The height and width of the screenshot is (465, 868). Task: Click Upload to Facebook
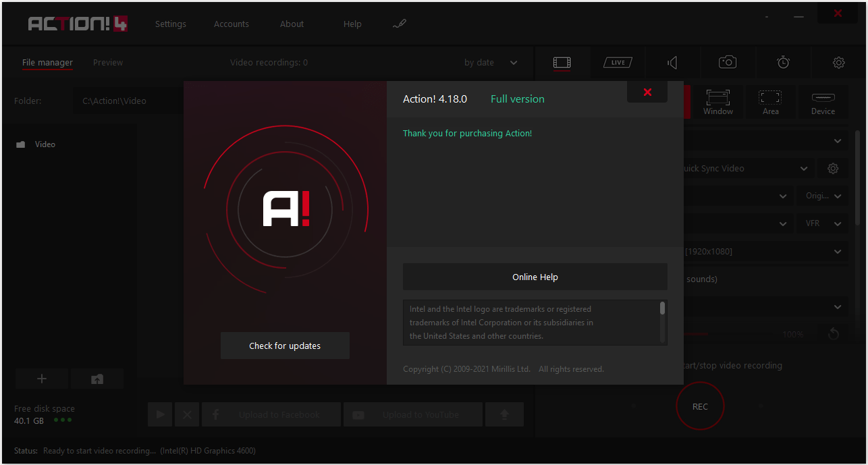coord(271,414)
